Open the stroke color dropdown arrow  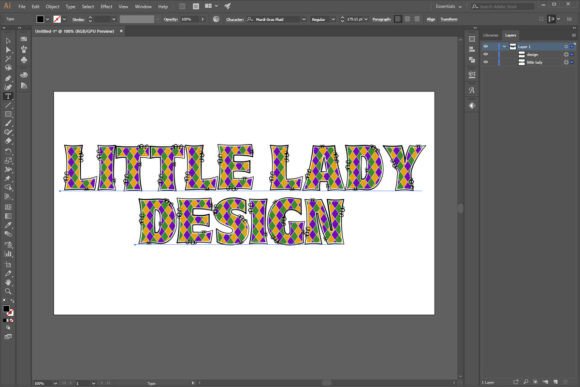(x=64, y=19)
